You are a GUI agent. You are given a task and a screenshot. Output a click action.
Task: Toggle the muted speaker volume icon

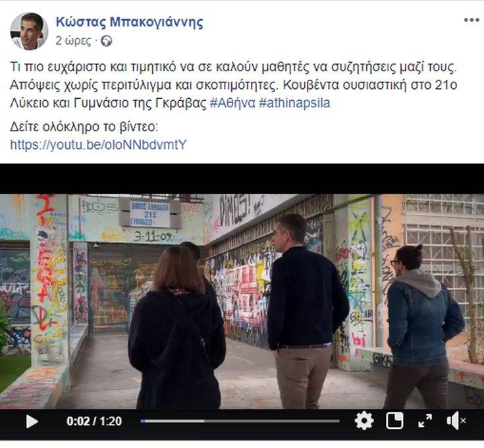click(456, 420)
